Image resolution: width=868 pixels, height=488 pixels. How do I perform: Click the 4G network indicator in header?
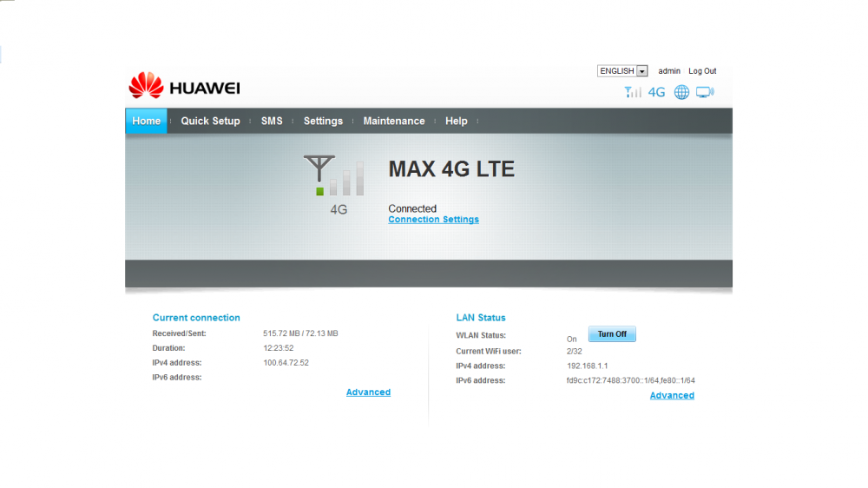656,92
